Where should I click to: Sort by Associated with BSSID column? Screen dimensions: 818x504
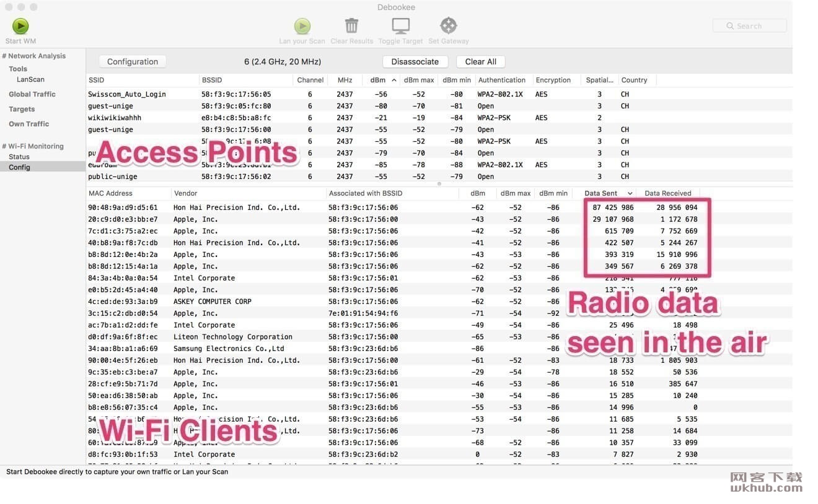[x=393, y=193]
